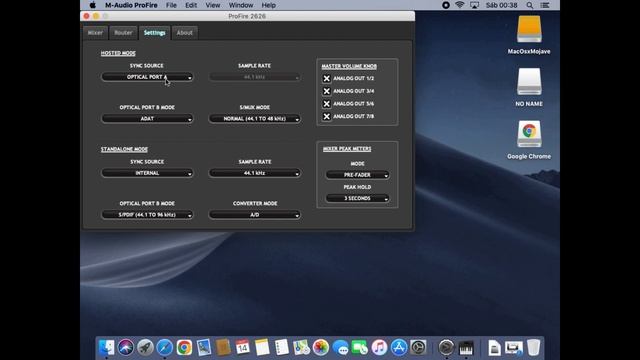Open Reminders list icon in dock
This screenshot has height=360, width=640.
[282, 347]
